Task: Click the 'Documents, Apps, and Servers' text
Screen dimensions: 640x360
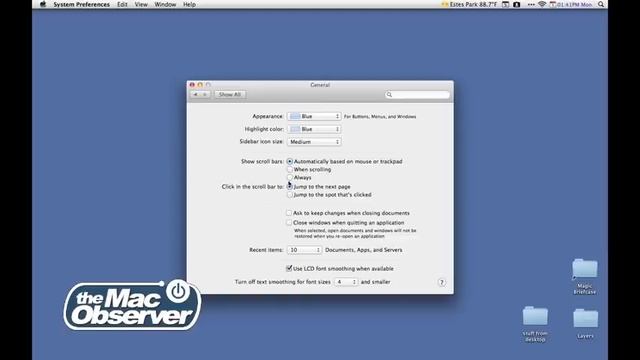Action: (364, 250)
